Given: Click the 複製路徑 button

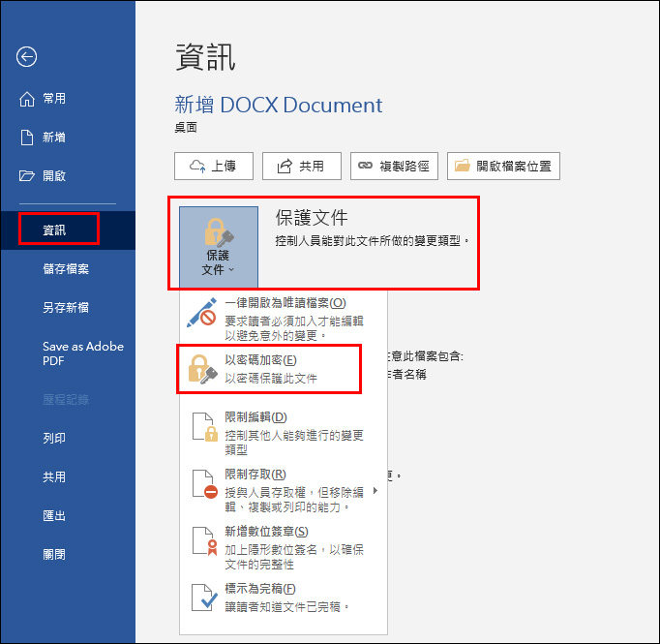Looking at the screenshot, I should coord(395,167).
